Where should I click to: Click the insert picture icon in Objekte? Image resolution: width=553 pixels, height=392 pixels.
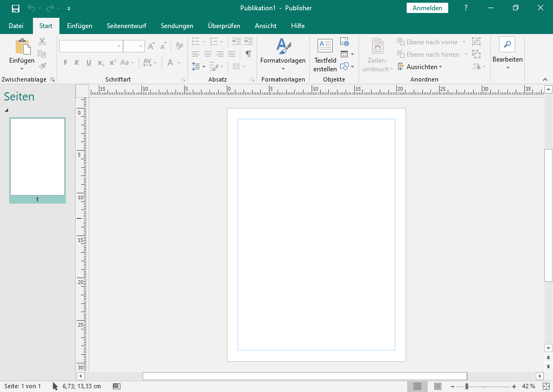[x=344, y=42]
